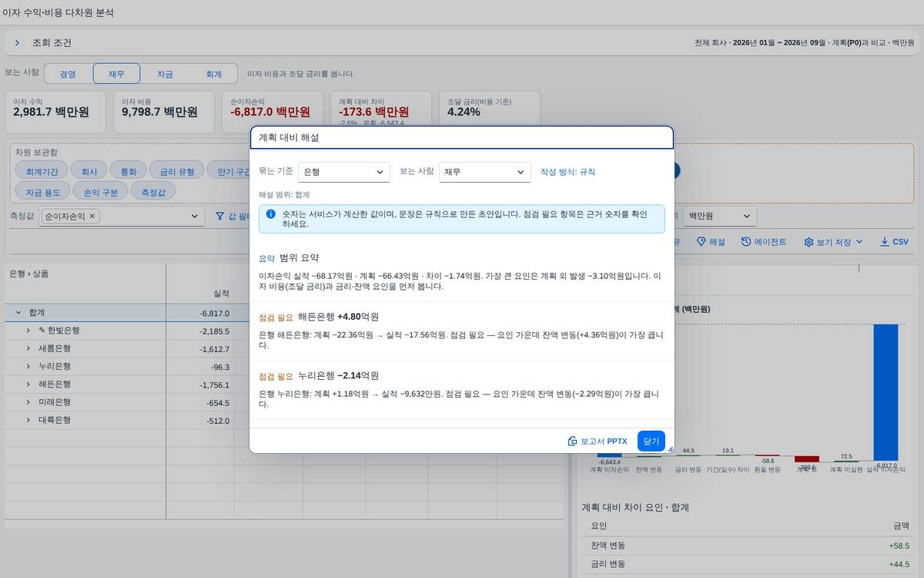Click the 측정값 dimension chip

click(152, 192)
